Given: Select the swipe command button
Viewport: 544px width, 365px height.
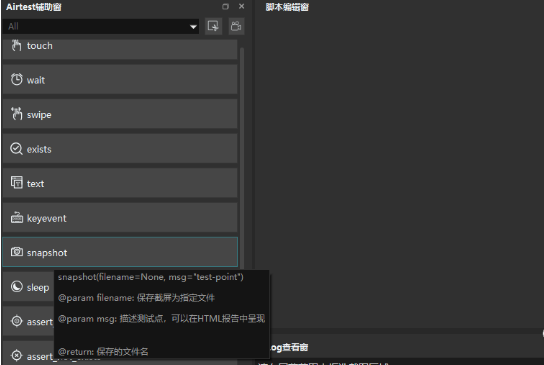Looking at the screenshot, I should 120,114.
